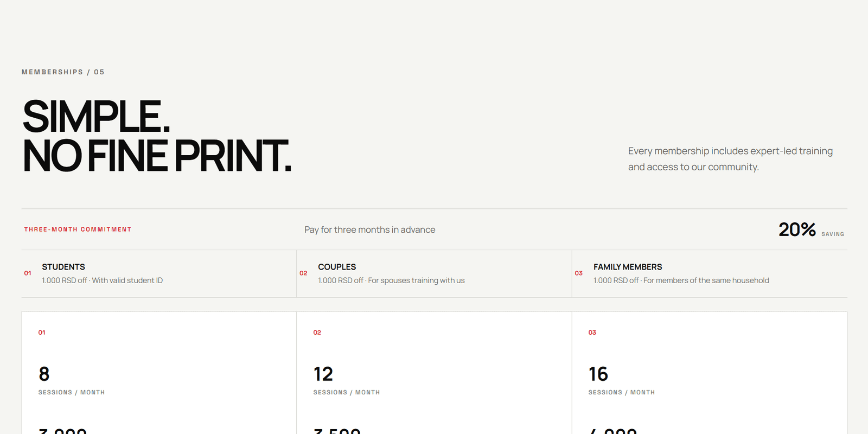This screenshot has height=434, width=868.
Task: Click the "COUPLES" discount title
Action: pyautogui.click(x=337, y=267)
